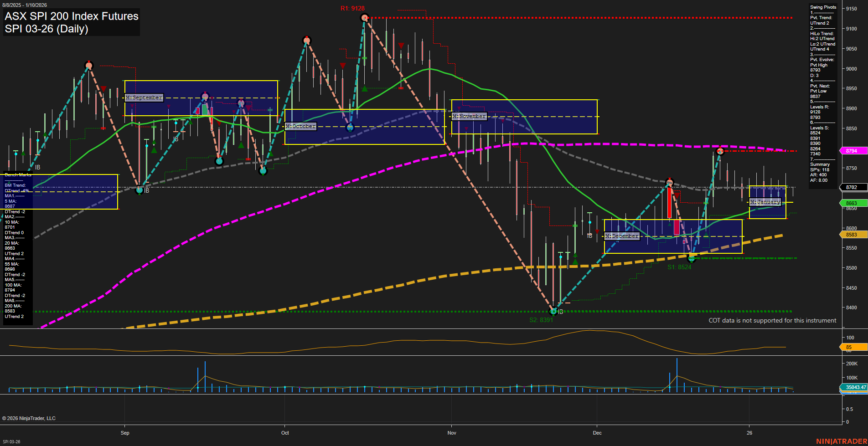868x446 pixels.
Task: Select the teal pivot circle at the January rally high
Action: point(720,151)
